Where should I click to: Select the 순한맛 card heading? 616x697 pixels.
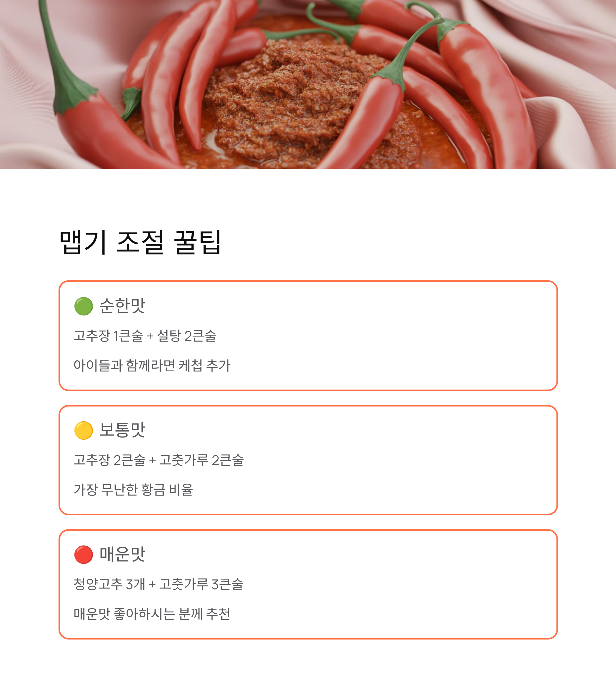(122, 306)
